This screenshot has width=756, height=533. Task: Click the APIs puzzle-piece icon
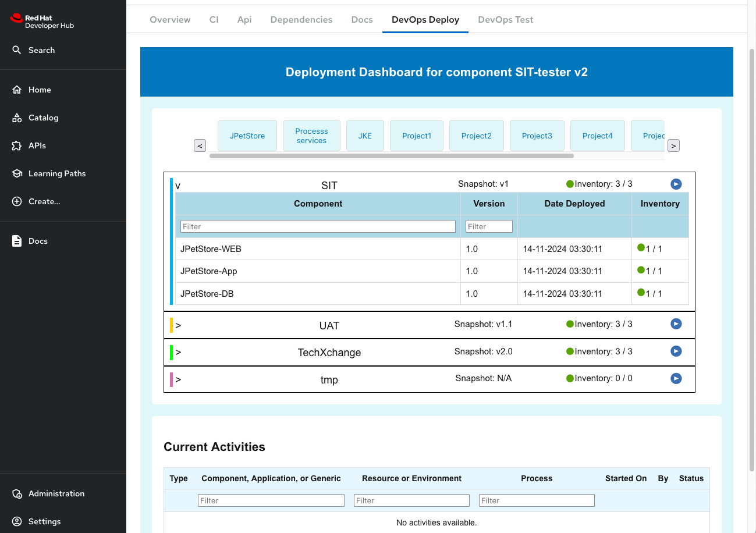coord(17,145)
